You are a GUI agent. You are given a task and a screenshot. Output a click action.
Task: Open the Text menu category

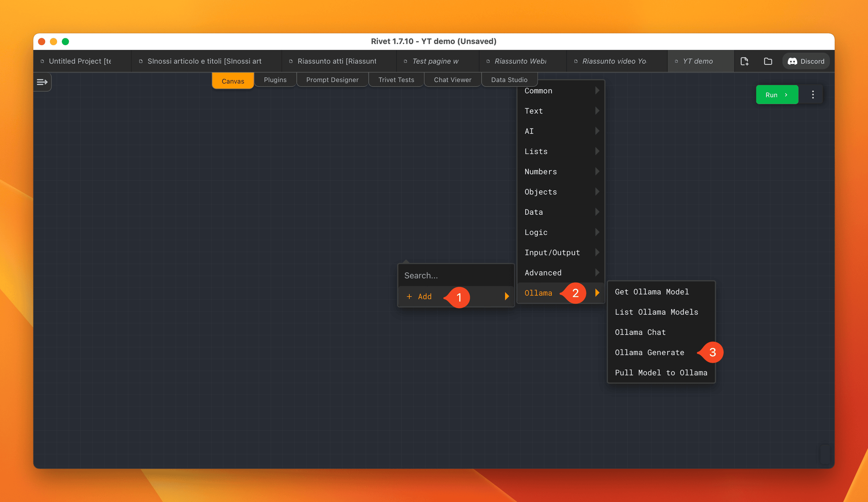[x=560, y=111]
